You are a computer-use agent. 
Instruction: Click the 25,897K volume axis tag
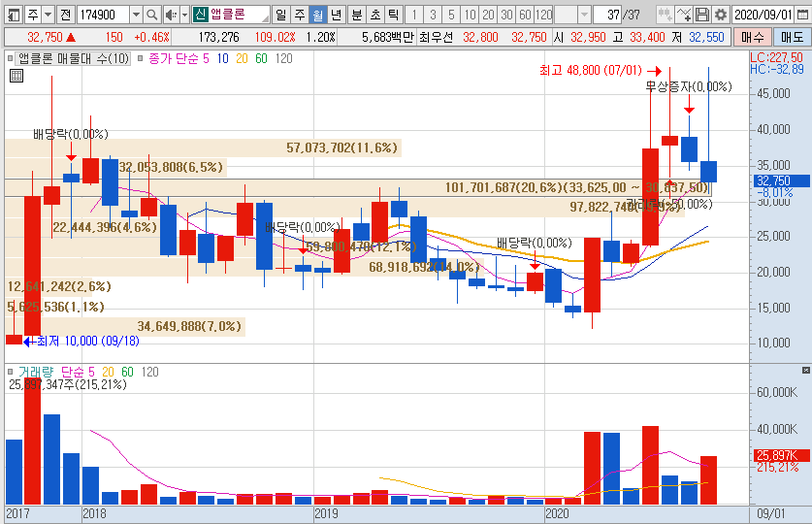(x=782, y=455)
